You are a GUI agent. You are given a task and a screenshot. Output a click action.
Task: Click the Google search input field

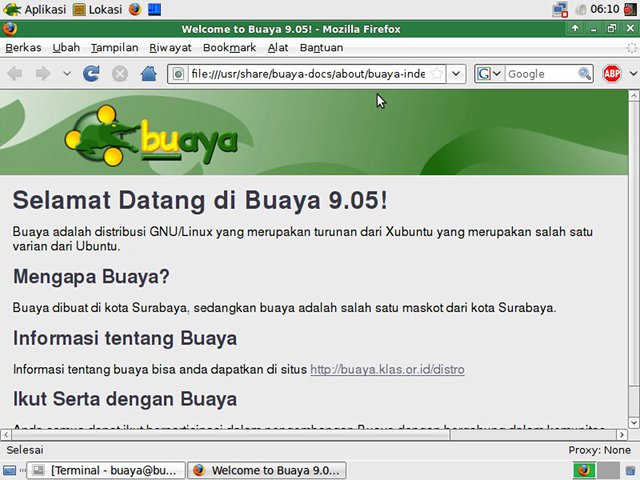pos(542,74)
